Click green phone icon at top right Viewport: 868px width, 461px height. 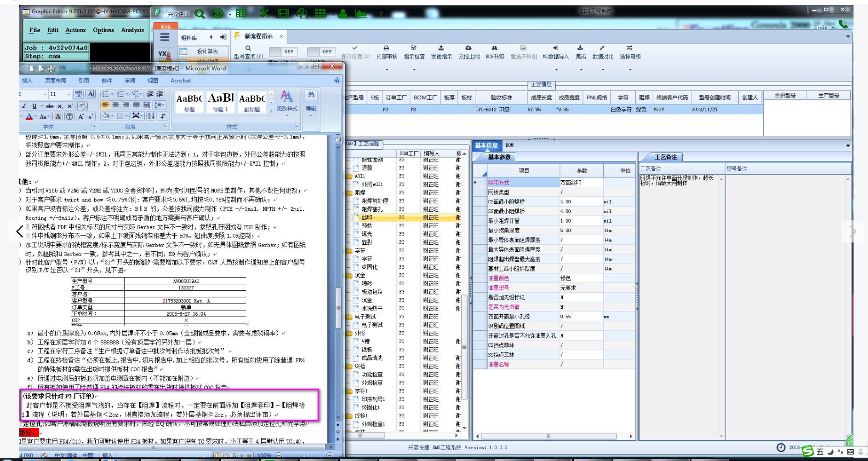(x=843, y=24)
